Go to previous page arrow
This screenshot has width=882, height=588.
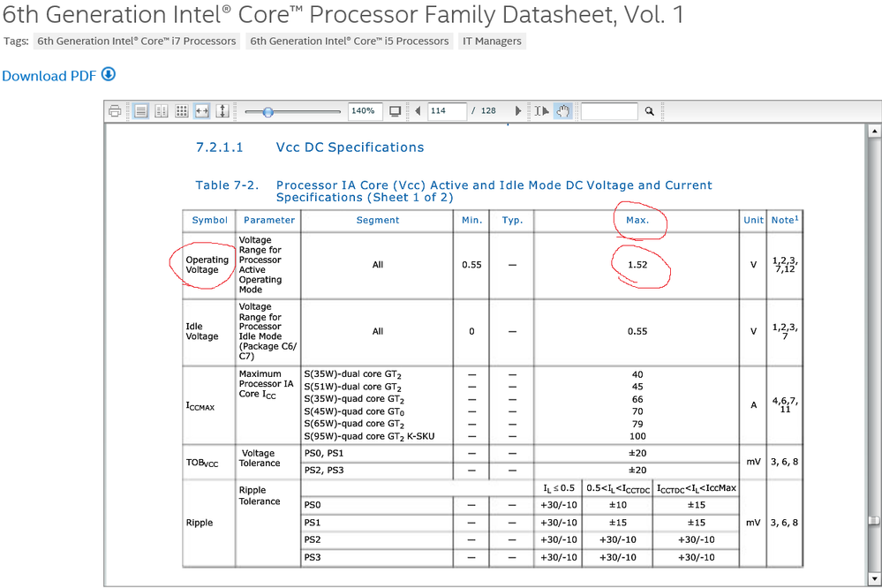(418, 111)
